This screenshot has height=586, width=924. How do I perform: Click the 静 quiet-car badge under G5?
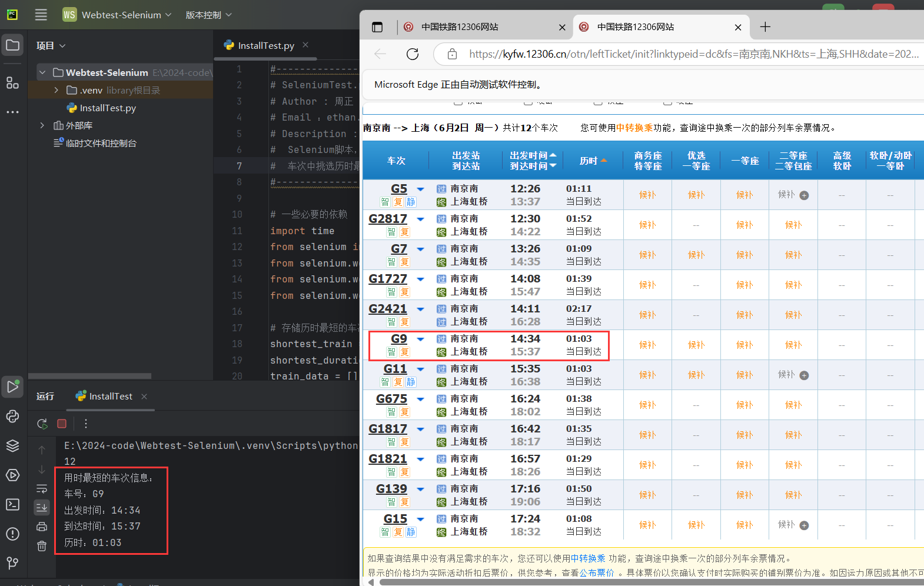pyautogui.click(x=411, y=202)
